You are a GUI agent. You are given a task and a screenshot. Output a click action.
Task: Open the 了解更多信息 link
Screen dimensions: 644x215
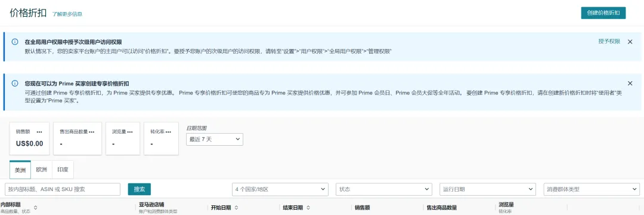tap(67, 14)
